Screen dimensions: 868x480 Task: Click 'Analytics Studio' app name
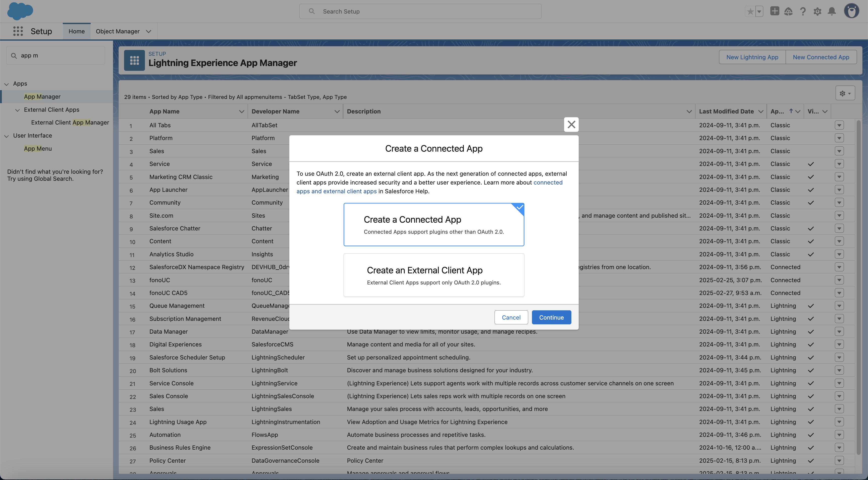172,254
